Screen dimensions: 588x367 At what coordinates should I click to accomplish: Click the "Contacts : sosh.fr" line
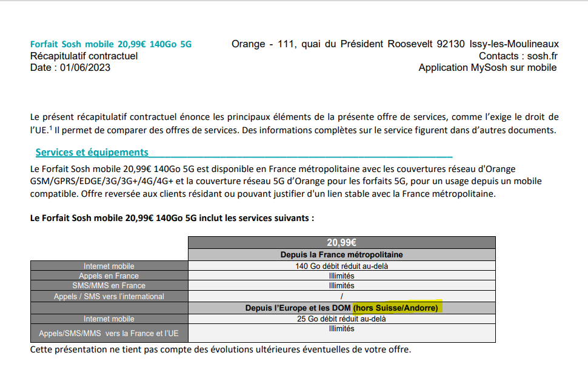coord(518,56)
